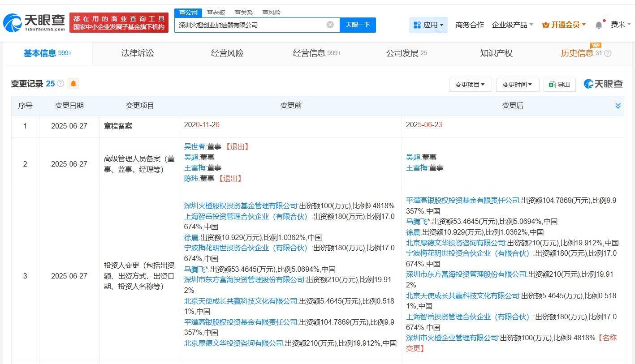
Task: Expand the 企业级产品 menu
Action: [512, 25]
